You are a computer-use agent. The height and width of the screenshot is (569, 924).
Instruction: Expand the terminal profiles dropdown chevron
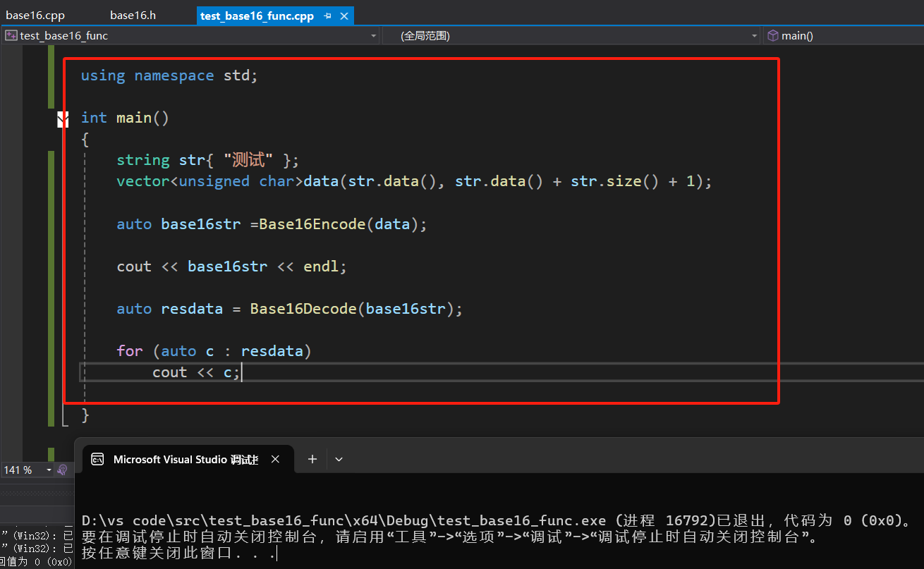(339, 459)
